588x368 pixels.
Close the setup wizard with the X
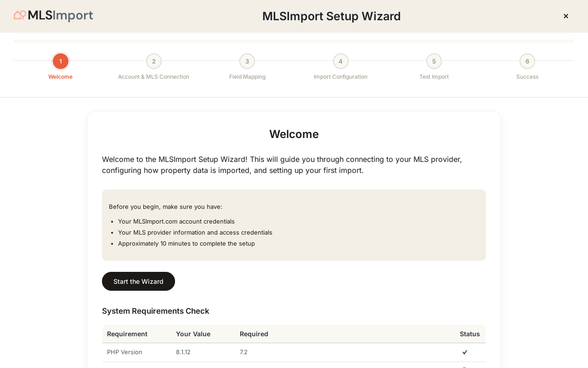click(566, 16)
